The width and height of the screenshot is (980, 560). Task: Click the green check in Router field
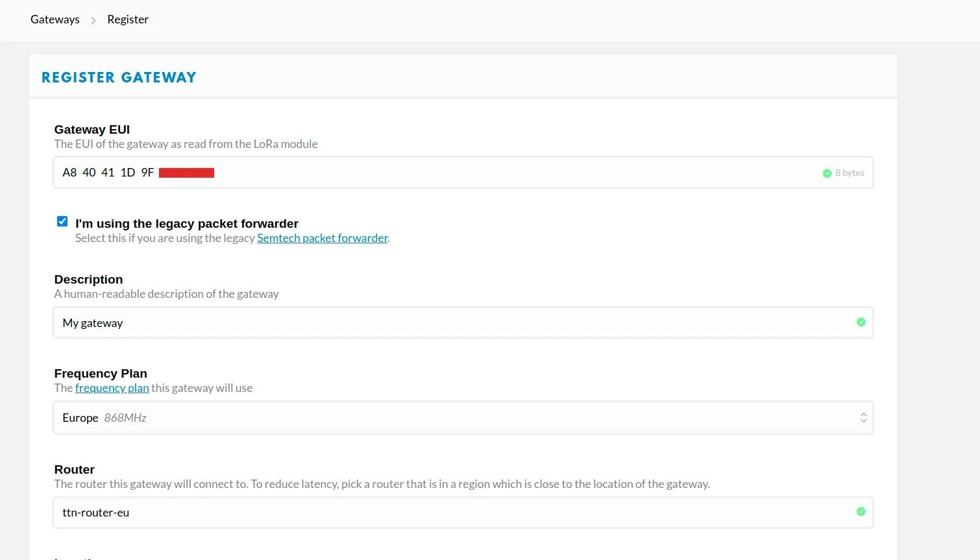(861, 511)
